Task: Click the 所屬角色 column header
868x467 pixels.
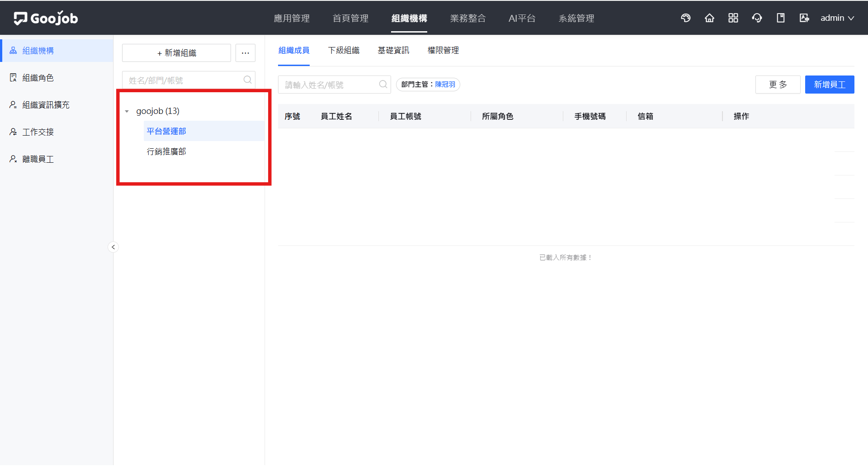Action: (498, 116)
